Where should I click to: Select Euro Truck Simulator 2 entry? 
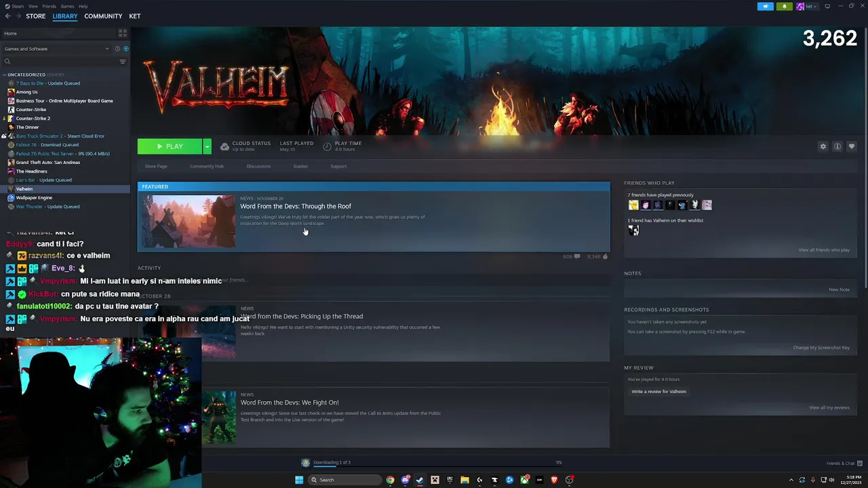coord(60,136)
